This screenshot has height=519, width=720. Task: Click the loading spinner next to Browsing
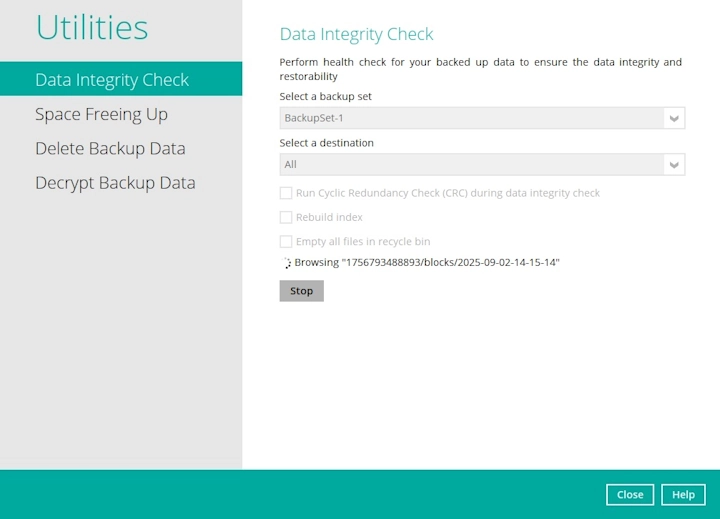(286, 263)
